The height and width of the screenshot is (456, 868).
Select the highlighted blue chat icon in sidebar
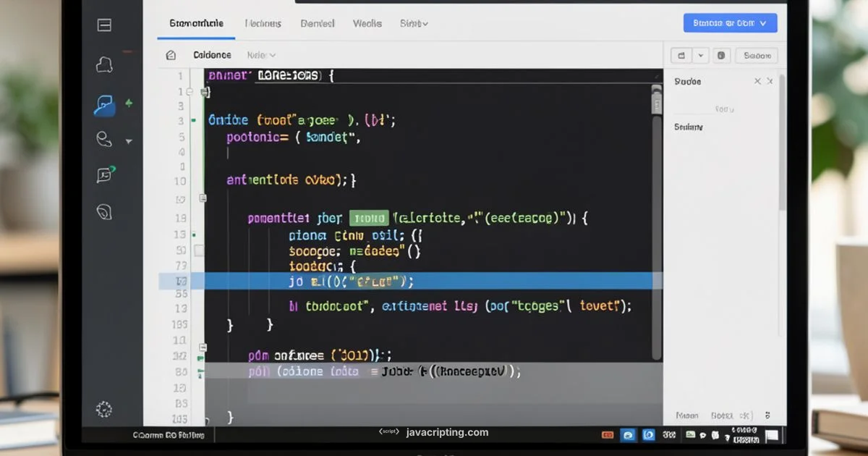[103, 105]
